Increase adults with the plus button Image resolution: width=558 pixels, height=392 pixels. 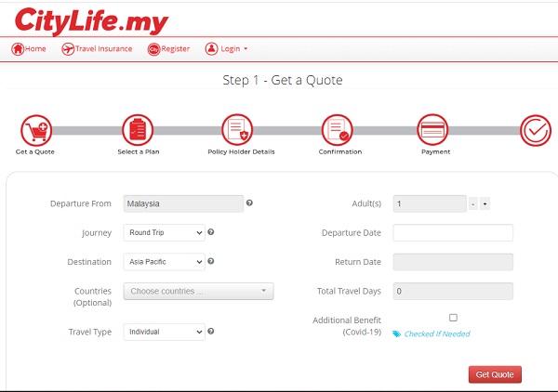pyautogui.click(x=485, y=203)
